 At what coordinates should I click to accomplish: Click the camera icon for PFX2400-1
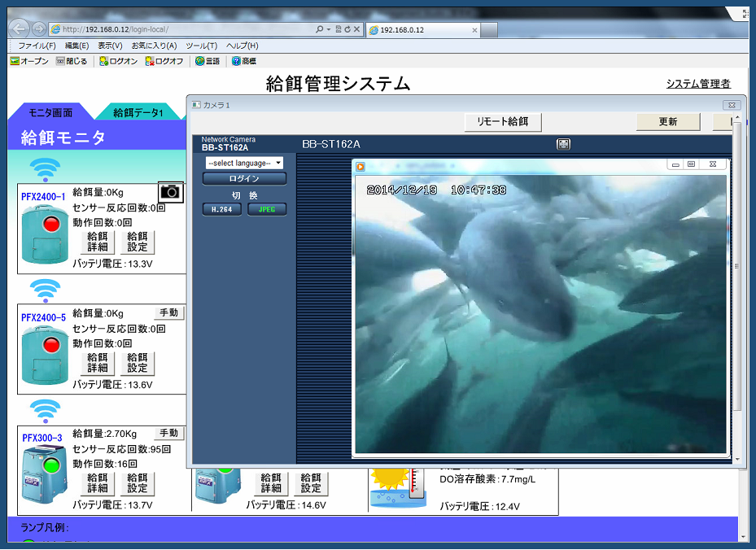pyautogui.click(x=170, y=192)
